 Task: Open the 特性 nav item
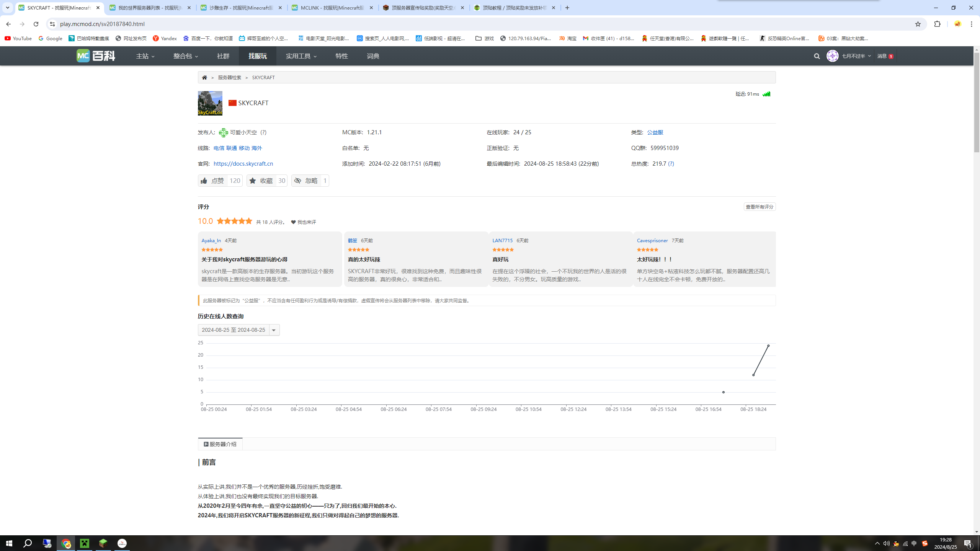tap(341, 56)
